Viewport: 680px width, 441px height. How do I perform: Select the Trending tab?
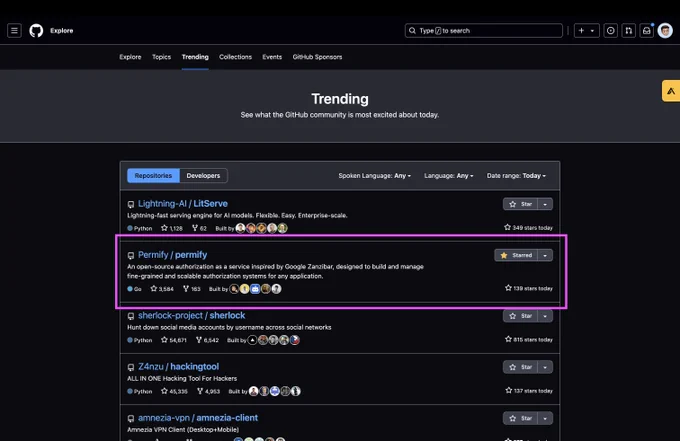coord(195,57)
